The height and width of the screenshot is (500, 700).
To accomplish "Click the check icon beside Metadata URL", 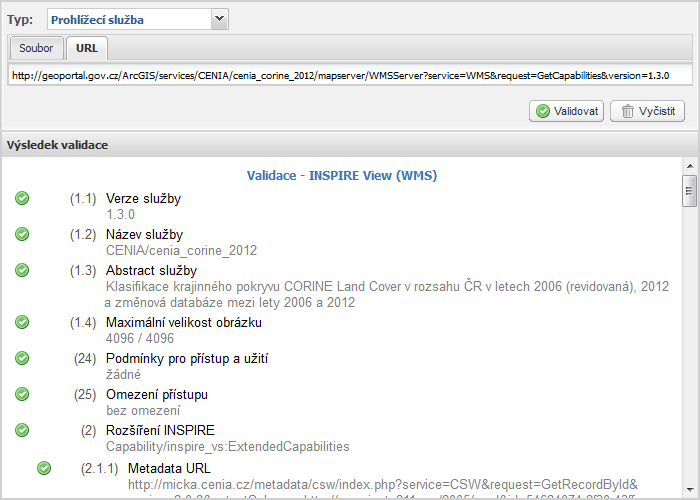I will pos(44,468).
